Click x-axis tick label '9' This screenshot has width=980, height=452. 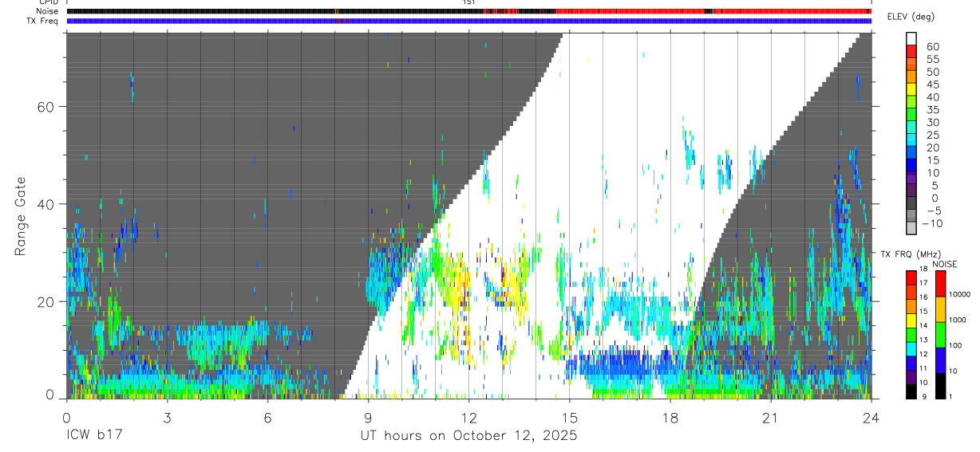coord(368,417)
